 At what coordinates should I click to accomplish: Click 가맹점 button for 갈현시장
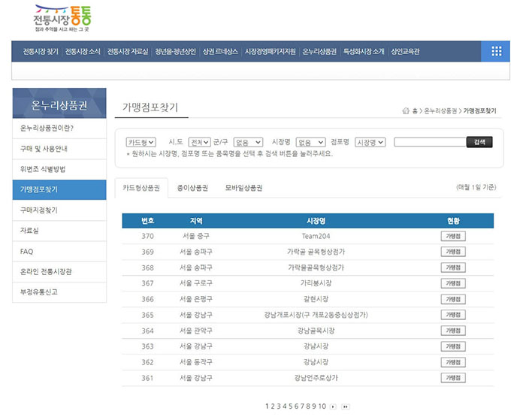tap(453, 299)
